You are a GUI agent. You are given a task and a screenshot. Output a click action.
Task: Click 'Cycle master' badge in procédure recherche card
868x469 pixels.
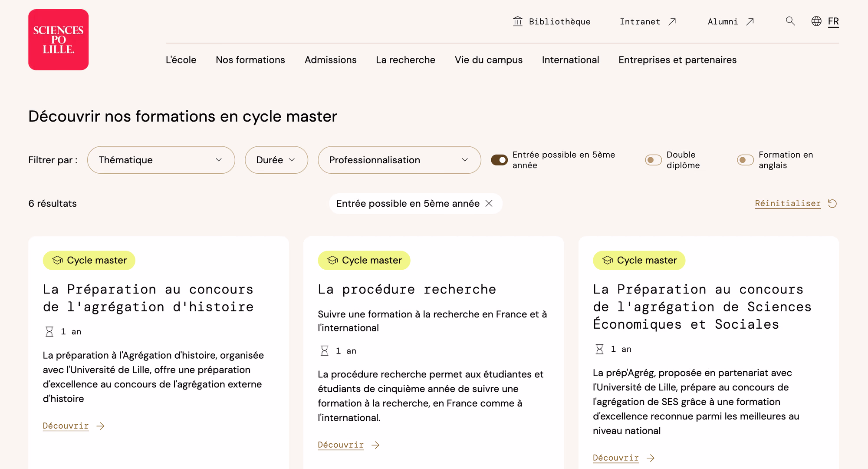point(364,260)
